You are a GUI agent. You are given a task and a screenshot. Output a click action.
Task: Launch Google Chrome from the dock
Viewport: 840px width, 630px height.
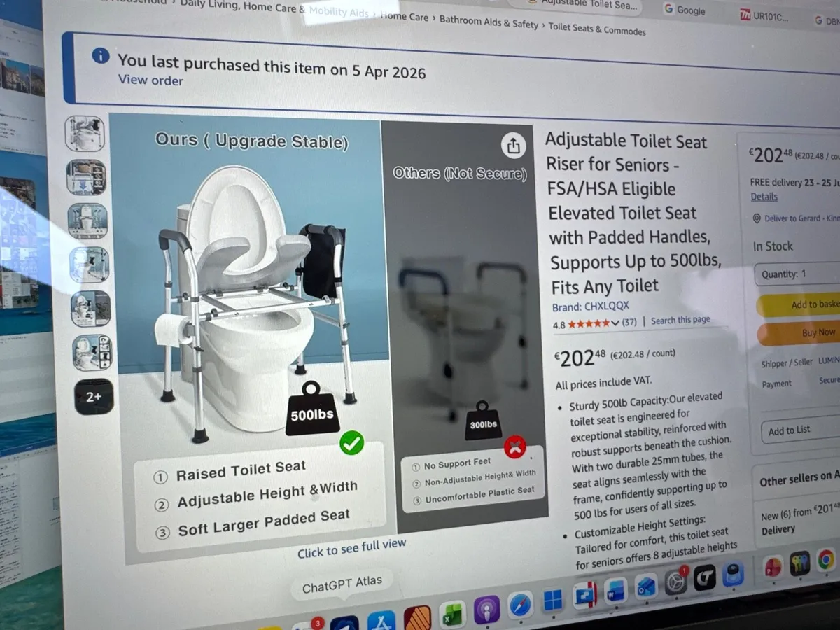pos(826,559)
